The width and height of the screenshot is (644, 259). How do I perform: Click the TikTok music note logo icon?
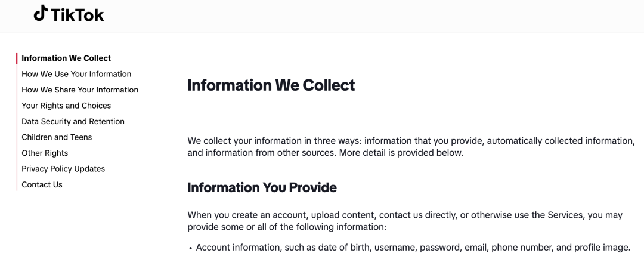coord(41,14)
